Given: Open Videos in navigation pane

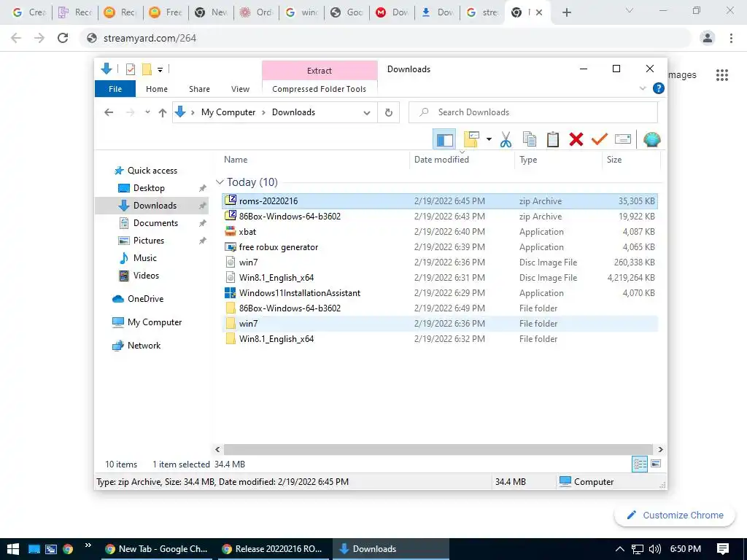Looking at the screenshot, I should (146, 275).
